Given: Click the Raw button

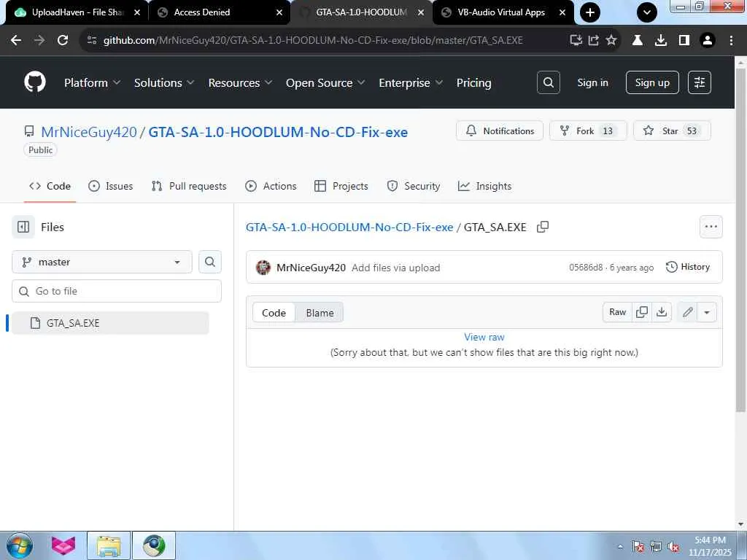Looking at the screenshot, I should click(617, 312).
